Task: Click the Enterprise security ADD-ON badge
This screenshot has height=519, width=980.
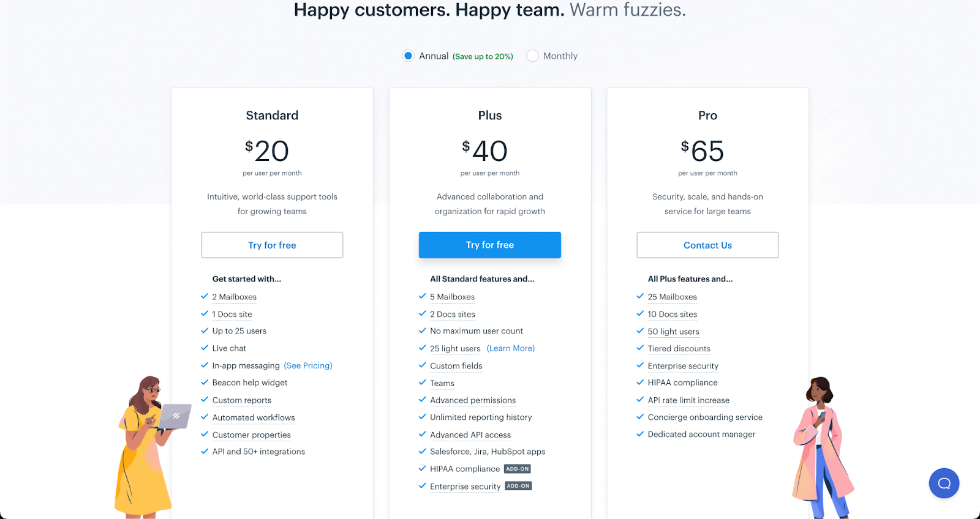Action: pyautogui.click(x=518, y=486)
